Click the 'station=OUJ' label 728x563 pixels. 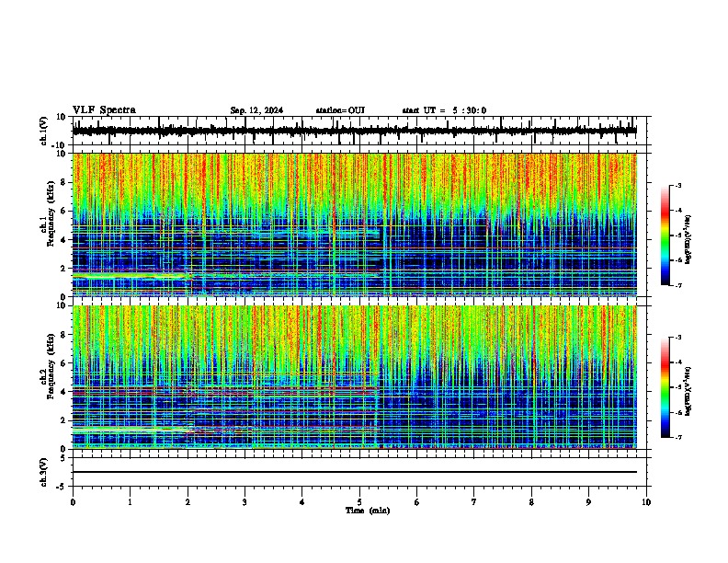(340, 110)
